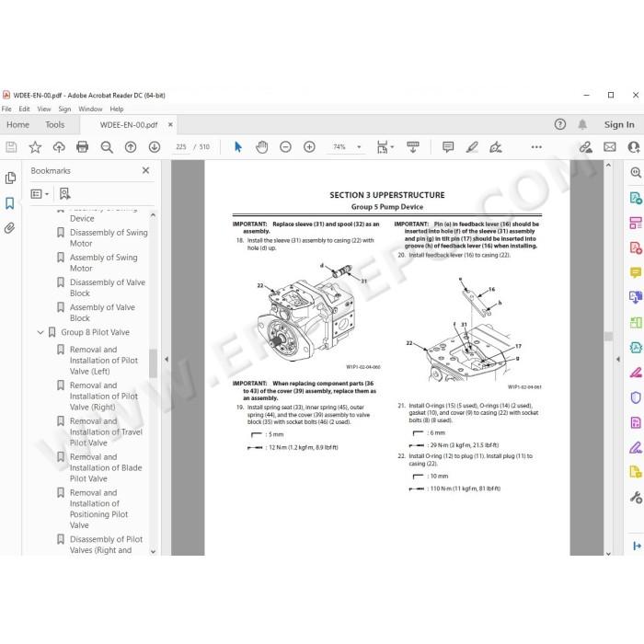Zoom in with the plus button
Image resolution: width=644 pixels, height=644 pixels.
pos(309,147)
